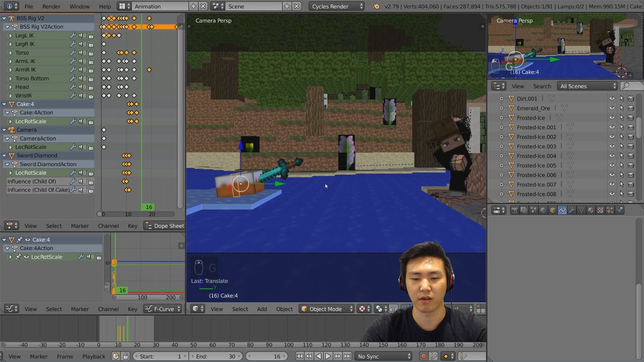Play the animation in reverse
Image resolution: width=644 pixels, height=362 pixels.
[318, 356]
